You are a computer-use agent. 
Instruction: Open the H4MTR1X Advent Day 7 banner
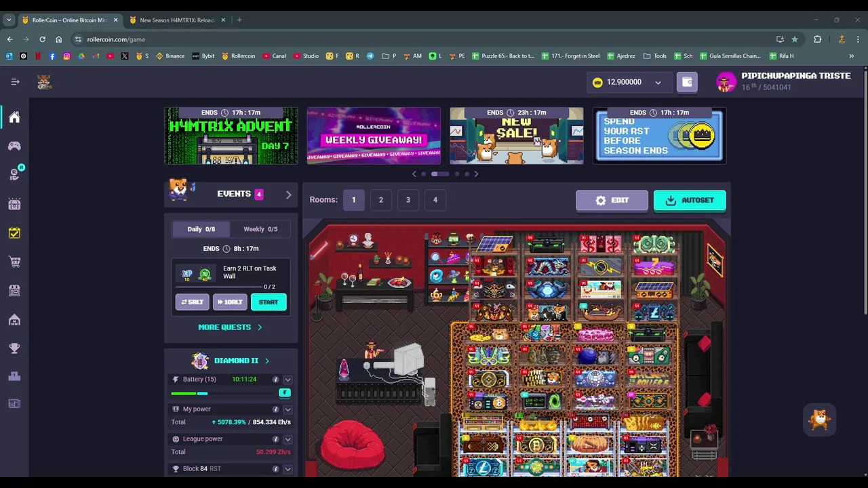click(231, 136)
